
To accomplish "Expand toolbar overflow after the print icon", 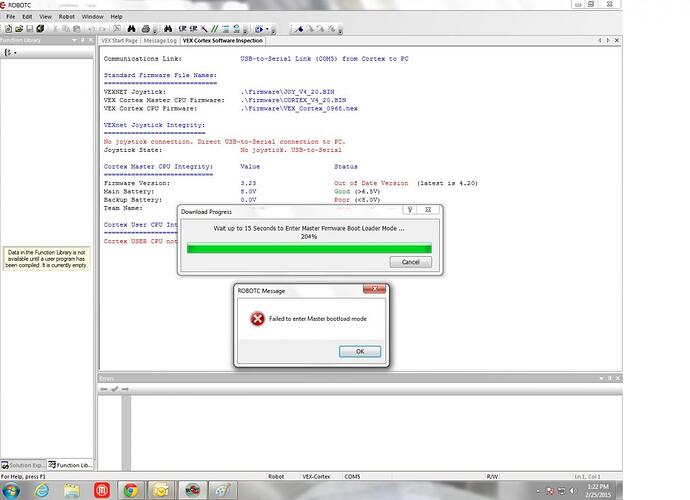I will [x=155, y=30].
